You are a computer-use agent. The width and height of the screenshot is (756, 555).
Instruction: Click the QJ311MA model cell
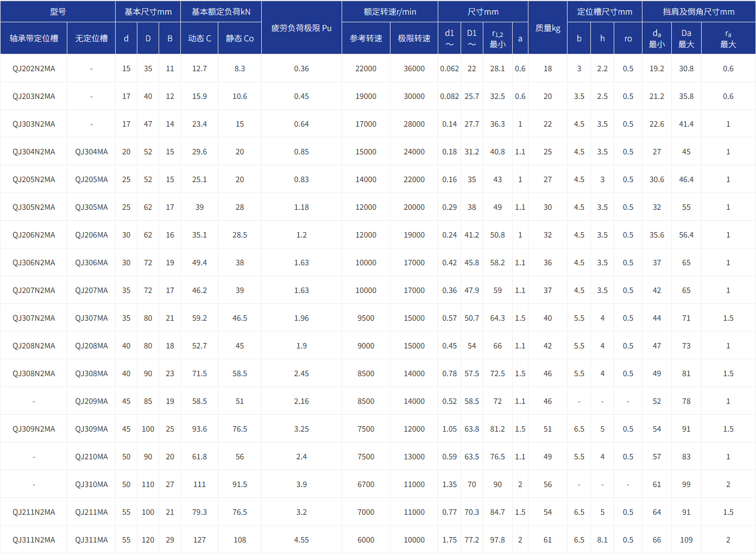[91, 540]
